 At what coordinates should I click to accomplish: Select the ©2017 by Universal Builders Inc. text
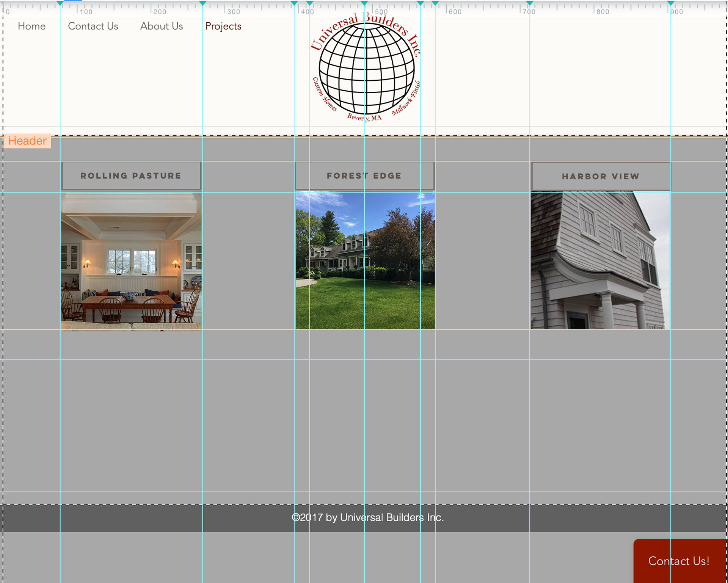tap(367, 517)
